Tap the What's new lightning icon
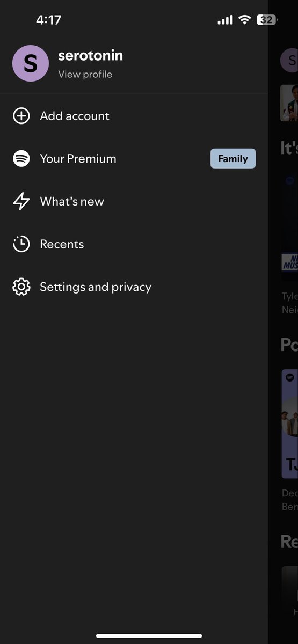298x644 pixels. point(21,201)
